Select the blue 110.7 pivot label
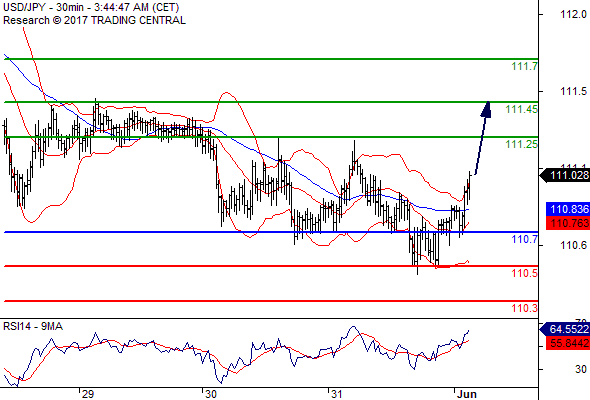590x400 pixels. pos(524,239)
